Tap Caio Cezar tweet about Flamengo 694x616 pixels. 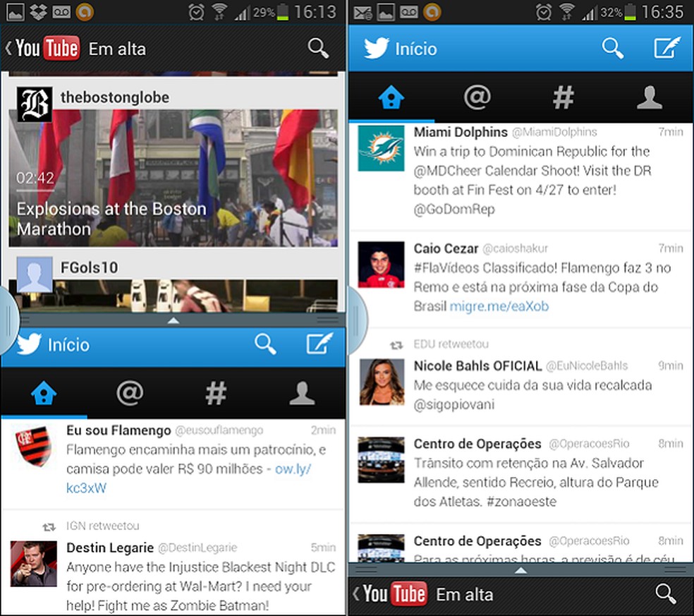pyautogui.click(x=542, y=287)
